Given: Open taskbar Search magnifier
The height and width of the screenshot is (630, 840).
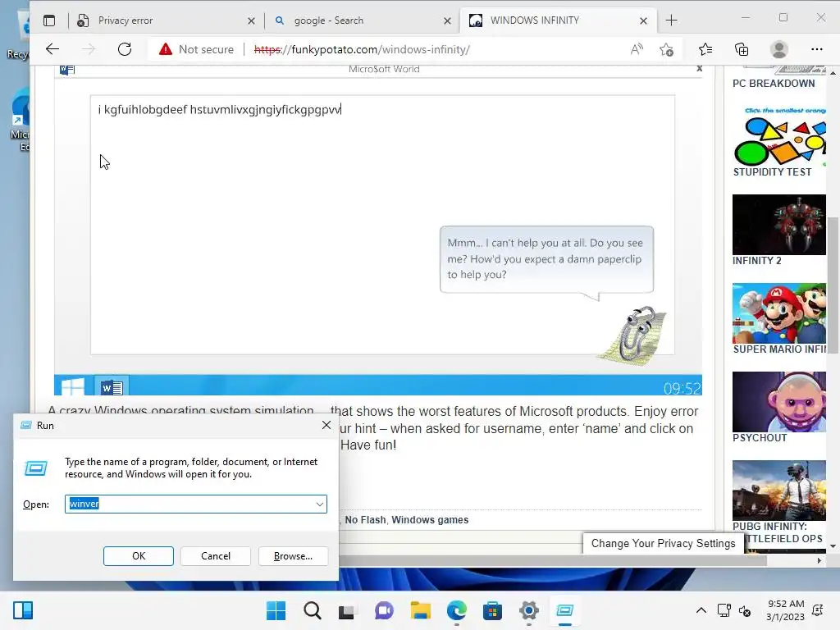Looking at the screenshot, I should pos(313,610).
